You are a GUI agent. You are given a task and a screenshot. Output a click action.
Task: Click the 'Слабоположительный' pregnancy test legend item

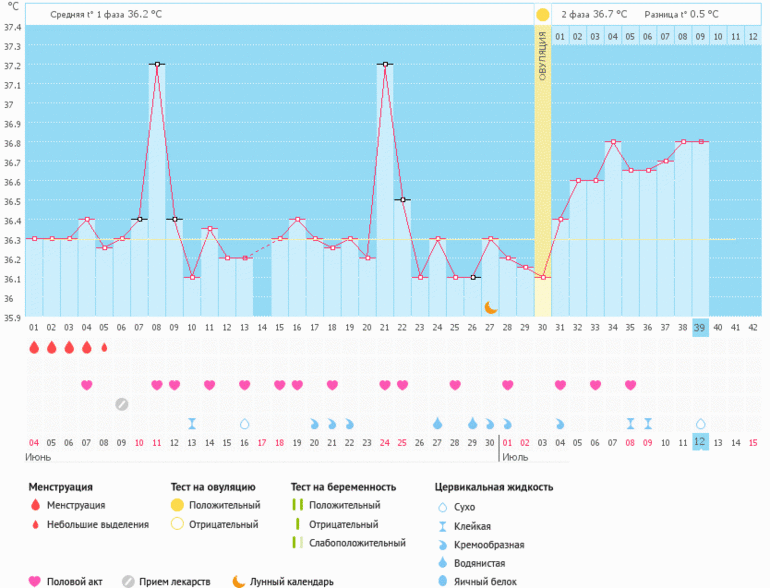coord(357,543)
